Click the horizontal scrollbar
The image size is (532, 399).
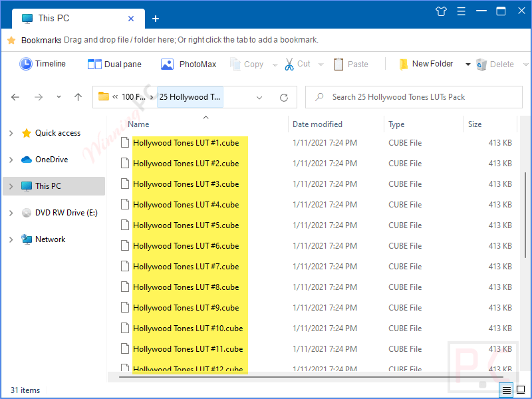[311, 376]
